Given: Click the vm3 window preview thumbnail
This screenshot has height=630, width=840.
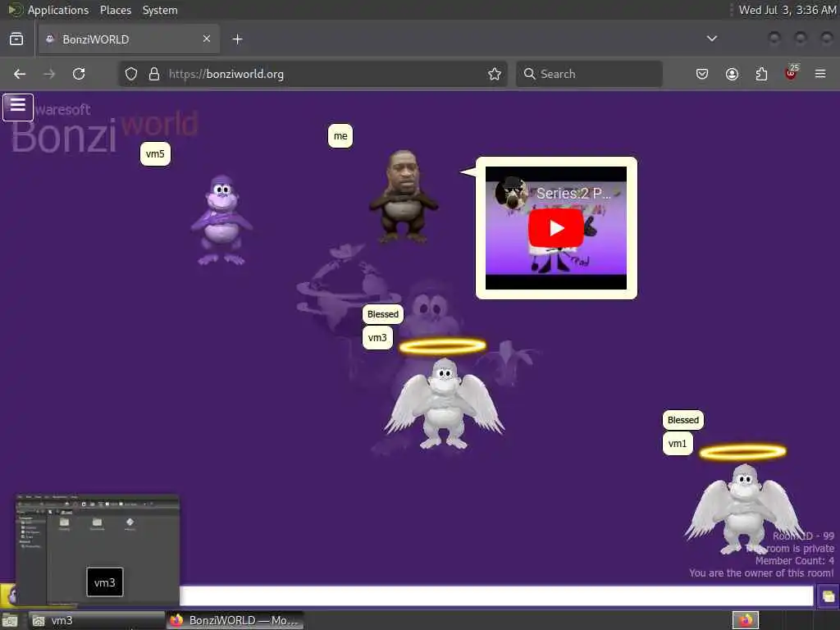Looking at the screenshot, I should [98, 550].
